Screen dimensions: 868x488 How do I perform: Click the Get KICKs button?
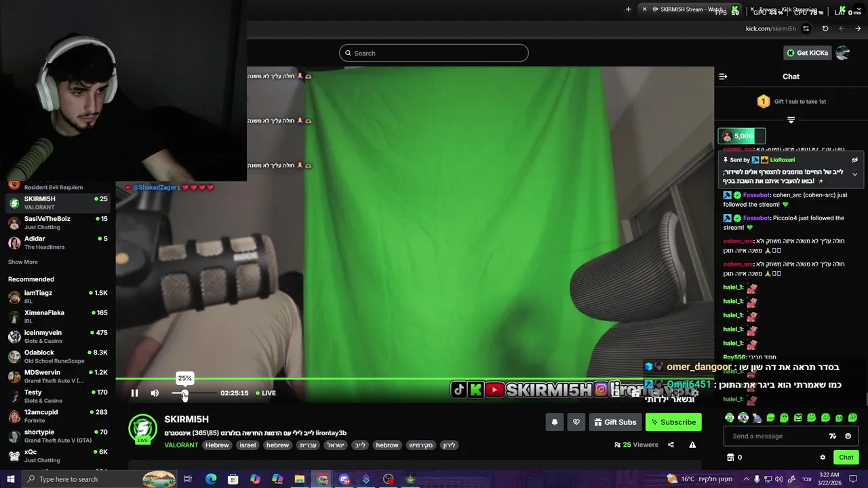pyautogui.click(x=806, y=53)
